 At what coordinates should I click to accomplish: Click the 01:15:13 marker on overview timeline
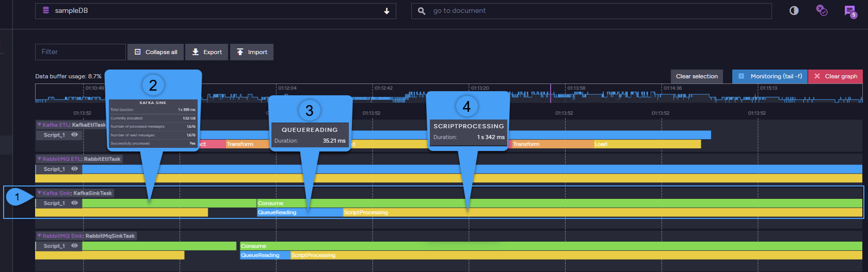coord(768,88)
